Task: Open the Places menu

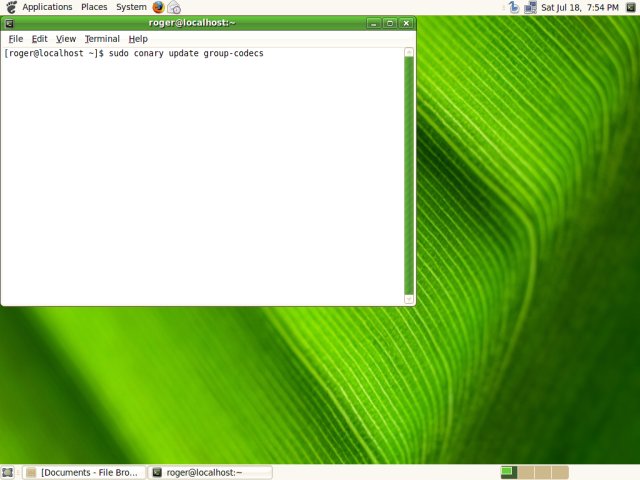Action: (94, 7)
